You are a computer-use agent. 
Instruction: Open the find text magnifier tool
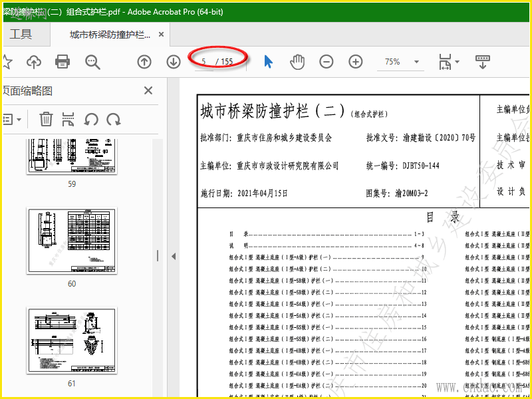[x=92, y=62]
